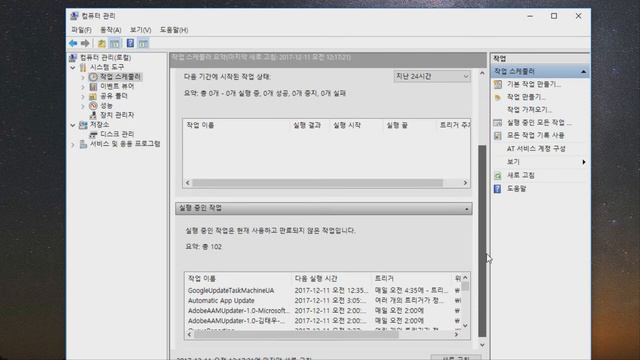Click the 기본 작업 만들기 icon
The image size is (640, 360).
498,84
